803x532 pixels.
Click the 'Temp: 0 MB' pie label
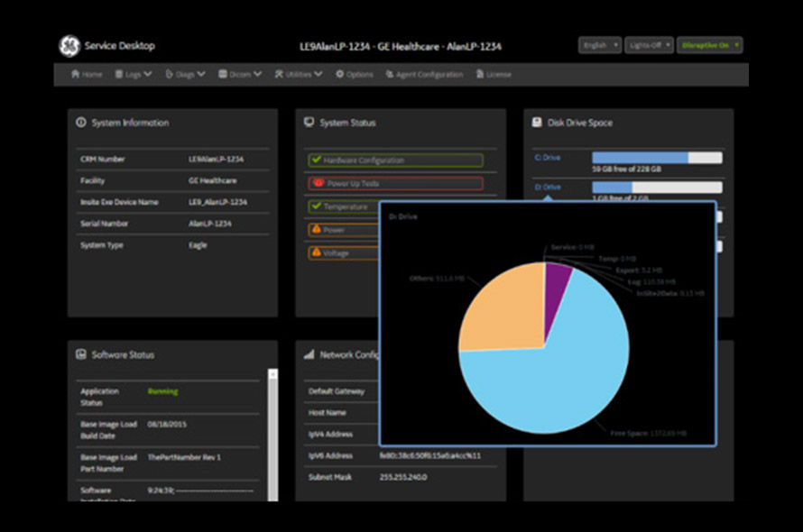pyautogui.click(x=617, y=259)
